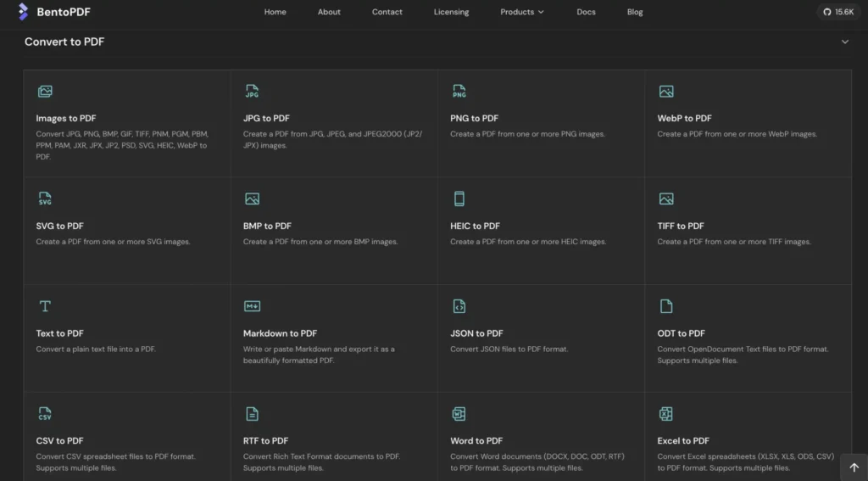Viewport: 868px width, 481px height.
Task: Click the SVG to PDF icon
Action: pos(45,199)
